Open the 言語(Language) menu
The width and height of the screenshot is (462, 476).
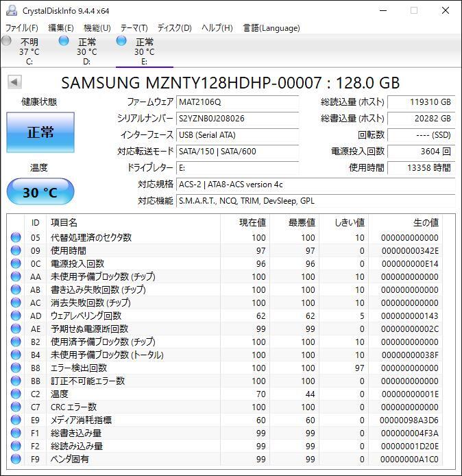(x=271, y=28)
